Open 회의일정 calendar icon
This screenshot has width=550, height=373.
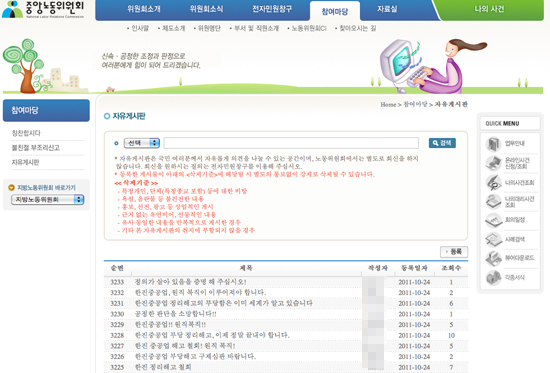(493, 220)
